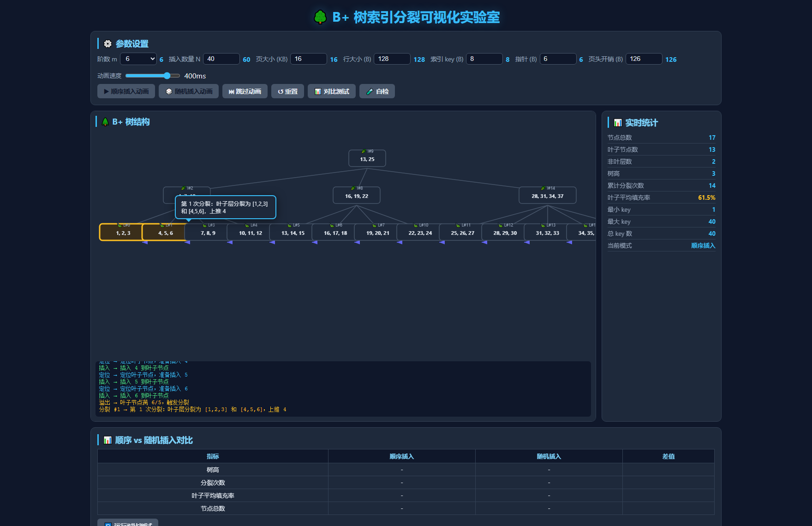Run the 对比测试 comparison button
The image size is (812, 526).
[x=332, y=91]
